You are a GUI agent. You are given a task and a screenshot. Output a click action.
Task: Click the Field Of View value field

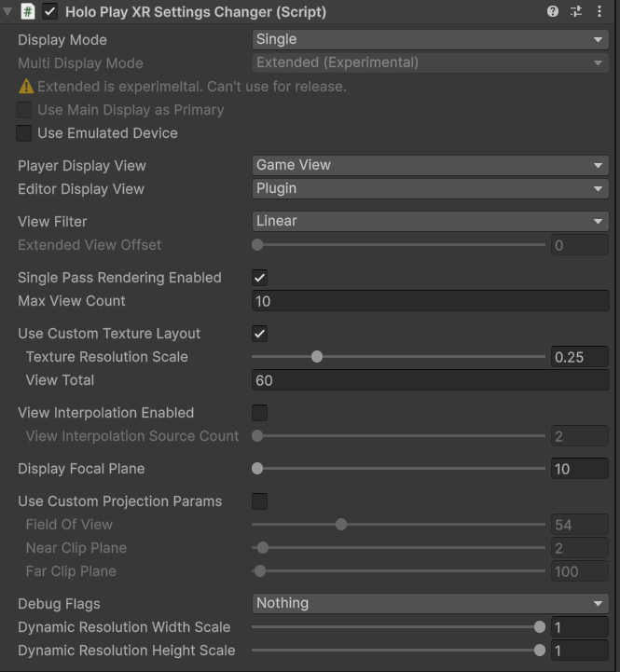580,525
